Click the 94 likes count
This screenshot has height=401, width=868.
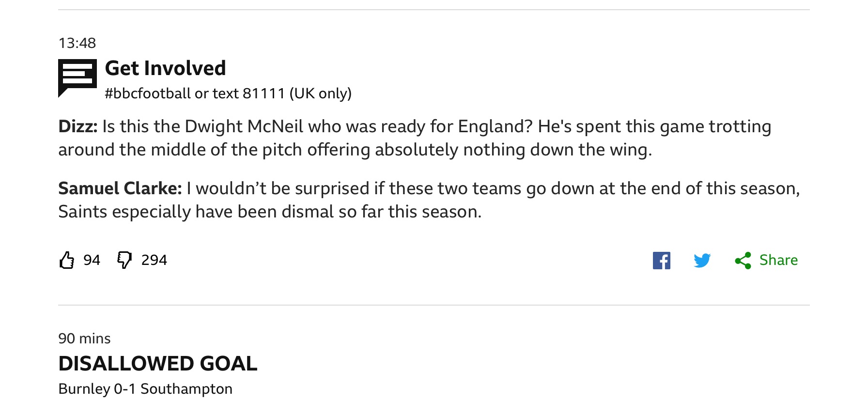(x=92, y=260)
